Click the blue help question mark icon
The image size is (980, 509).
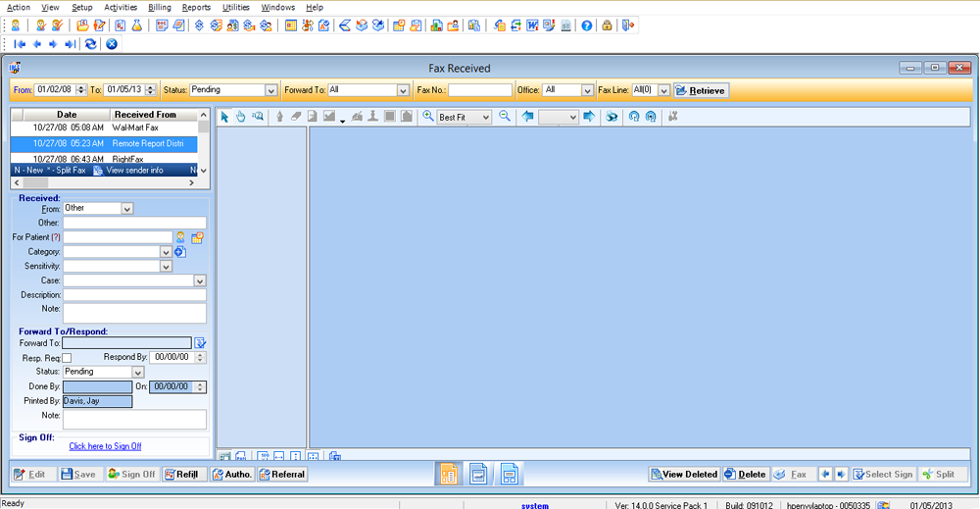pyautogui.click(x=587, y=25)
